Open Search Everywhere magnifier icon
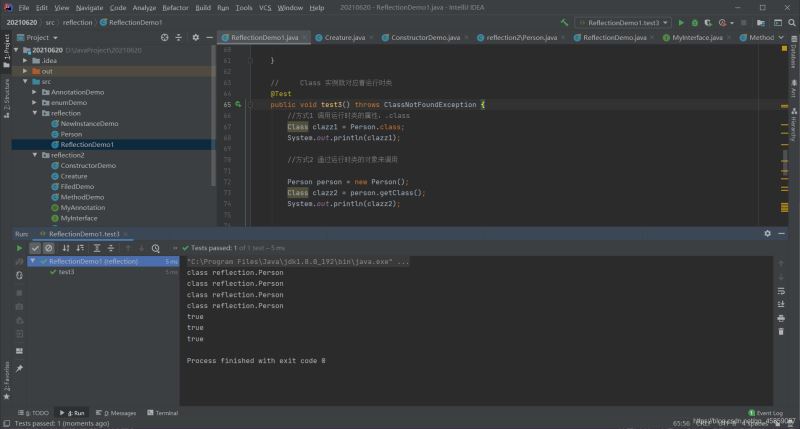 click(x=790, y=22)
